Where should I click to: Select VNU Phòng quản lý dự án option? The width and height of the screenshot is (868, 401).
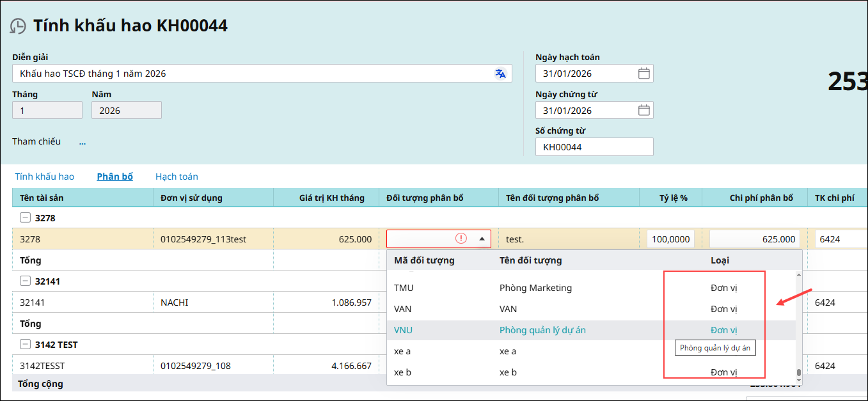542,330
